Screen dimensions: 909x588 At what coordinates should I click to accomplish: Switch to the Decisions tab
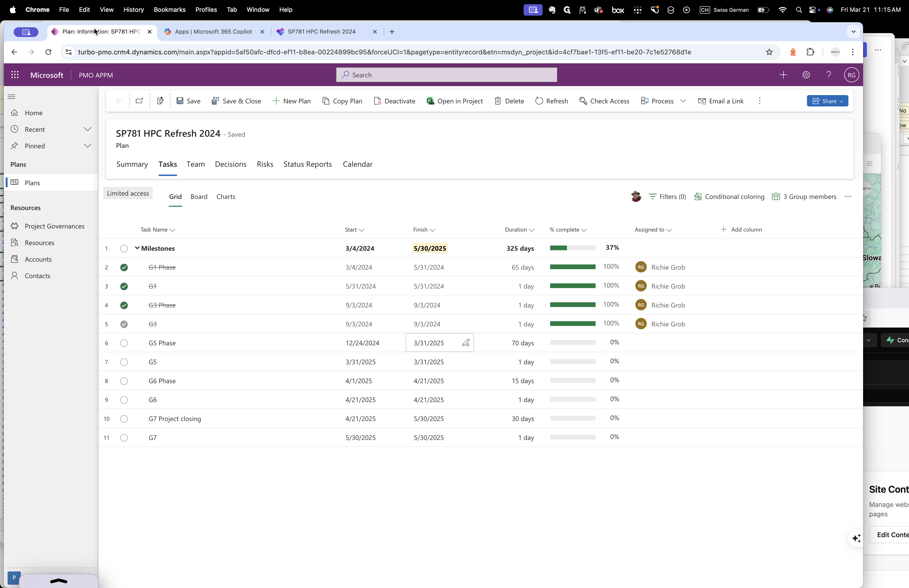pyautogui.click(x=231, y=164)
